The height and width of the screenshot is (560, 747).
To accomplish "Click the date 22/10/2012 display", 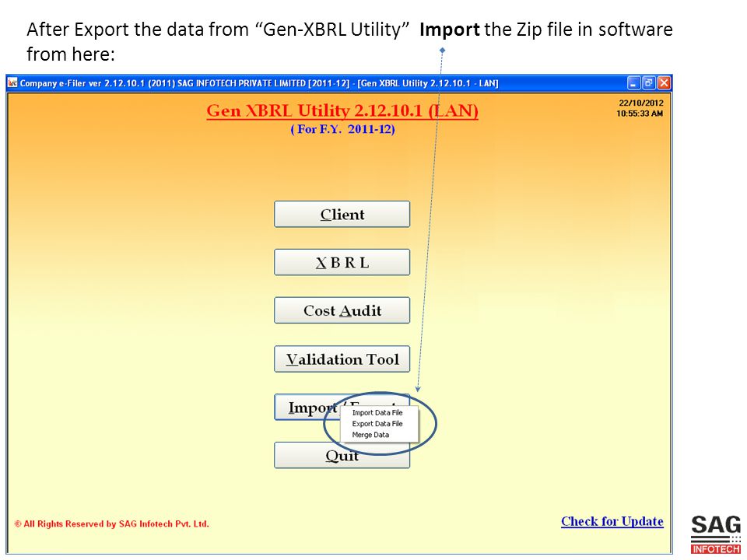I will pos(640,103).
